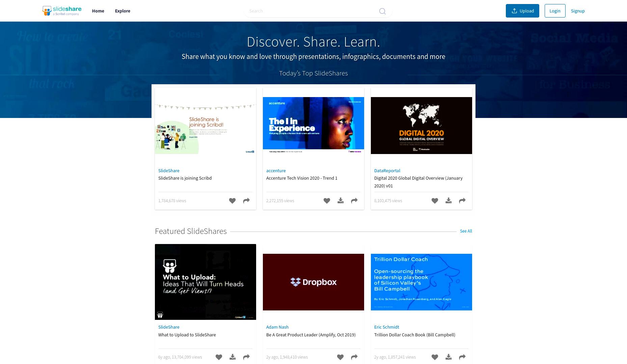Download Digital 2020 Global Digital Overview

[448, 201]
